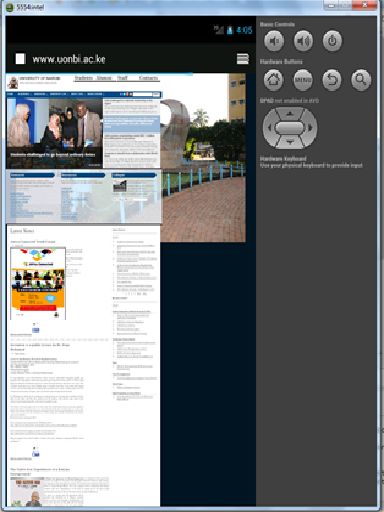Viewport: 384px width, 512px height.
Task: Click the DPAD center select button
Action: (x=290, y=128)
